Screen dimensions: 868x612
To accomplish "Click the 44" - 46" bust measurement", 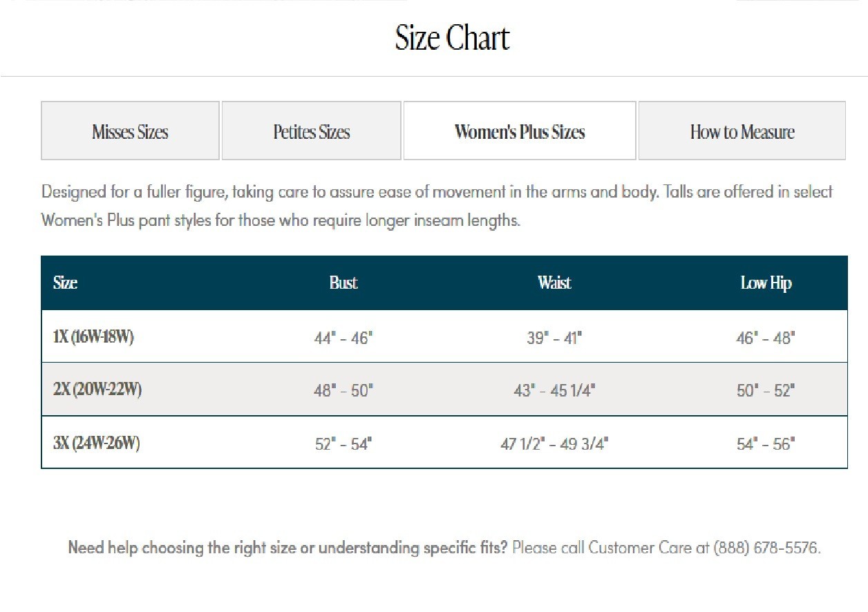I will (x=343, y=338).
